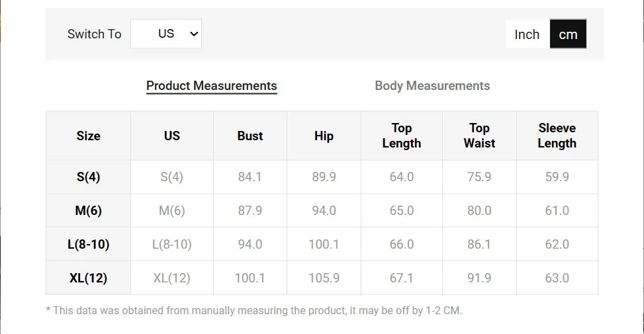Click the Top Waist column header
This screenshot has width=644, height=334.
coord(479,136)
